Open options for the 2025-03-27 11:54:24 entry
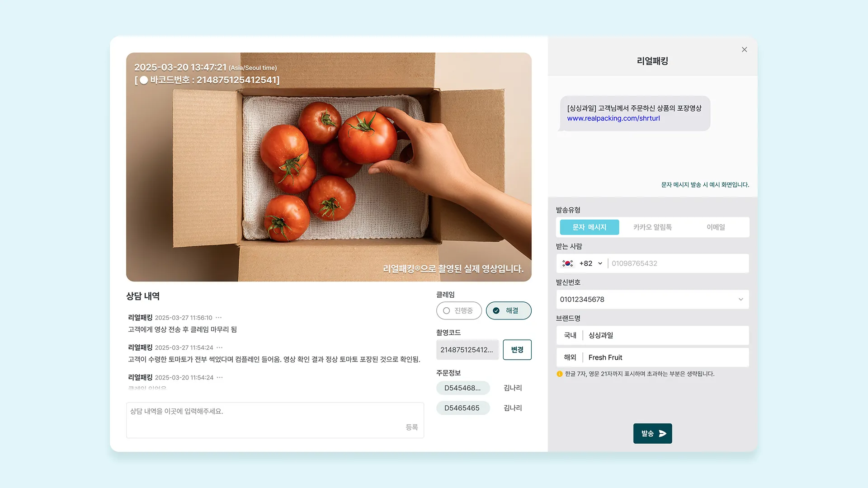Screen dimensions: 868x488 tap(220, 347)
